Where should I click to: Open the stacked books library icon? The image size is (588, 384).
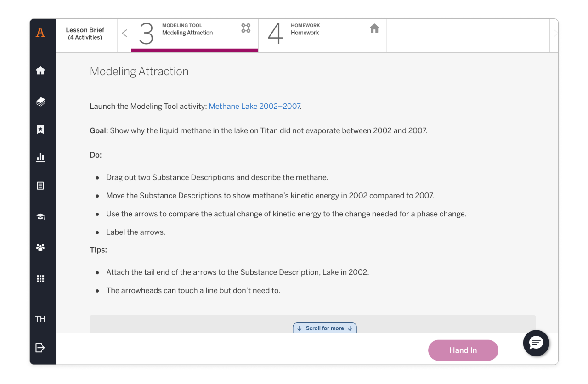pos(40,102)
